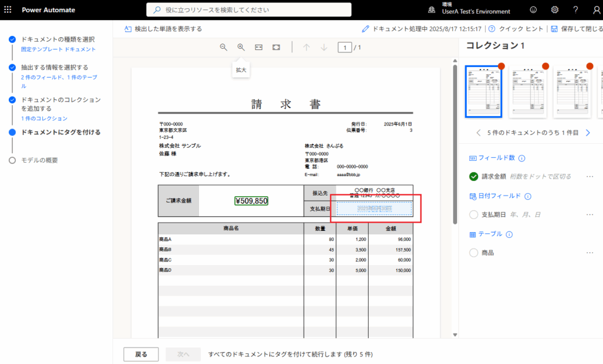The width and height of the screenshot is (603, 364).
Task: Open the user account icon
Action: click(x=597, y=10)
